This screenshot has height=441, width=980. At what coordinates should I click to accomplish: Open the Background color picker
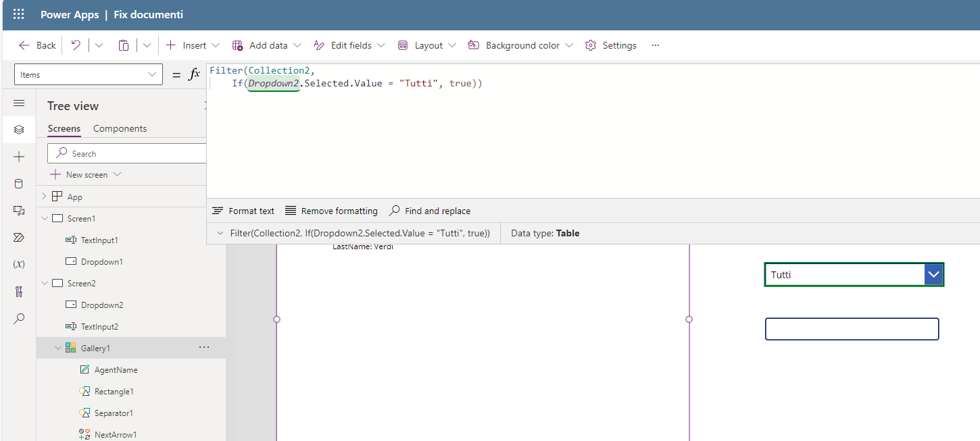point(520,45)
